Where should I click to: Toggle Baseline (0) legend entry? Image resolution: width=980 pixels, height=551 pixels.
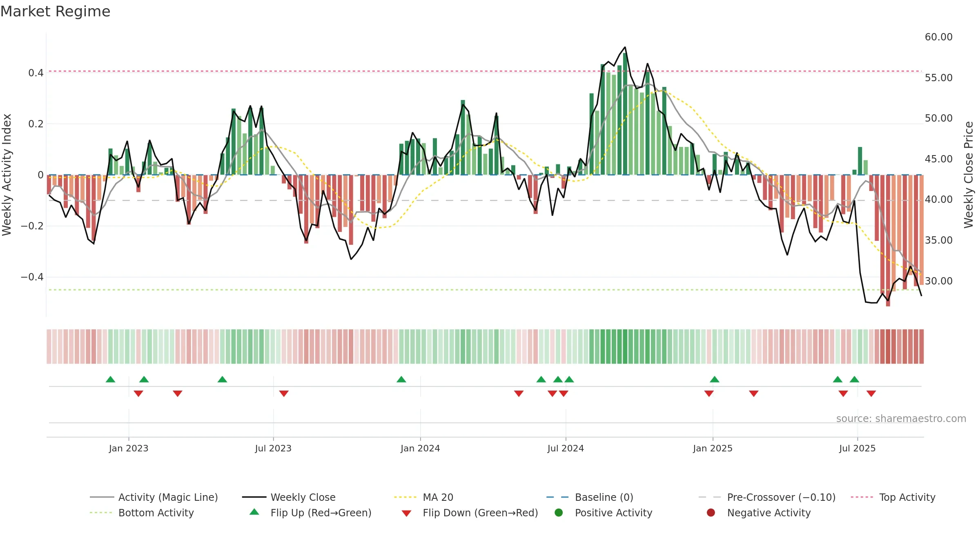pyautogui.click(x=590, y=497)
